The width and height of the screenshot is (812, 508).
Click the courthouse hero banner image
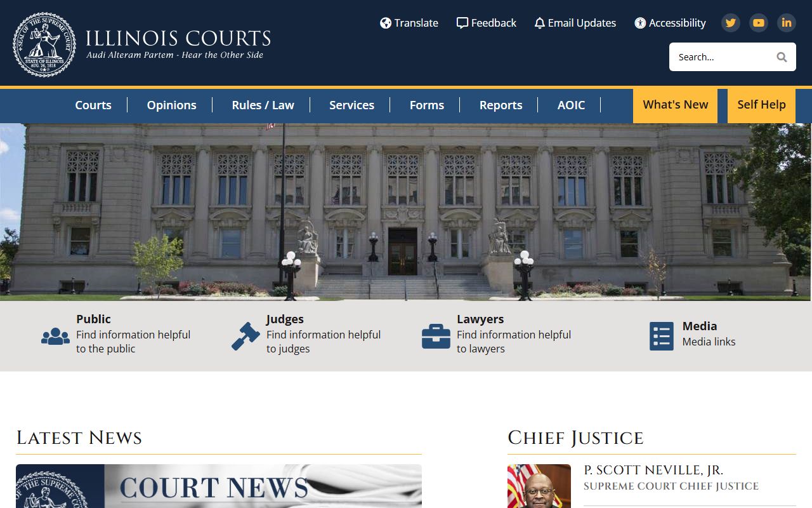[x=406, y=212]
